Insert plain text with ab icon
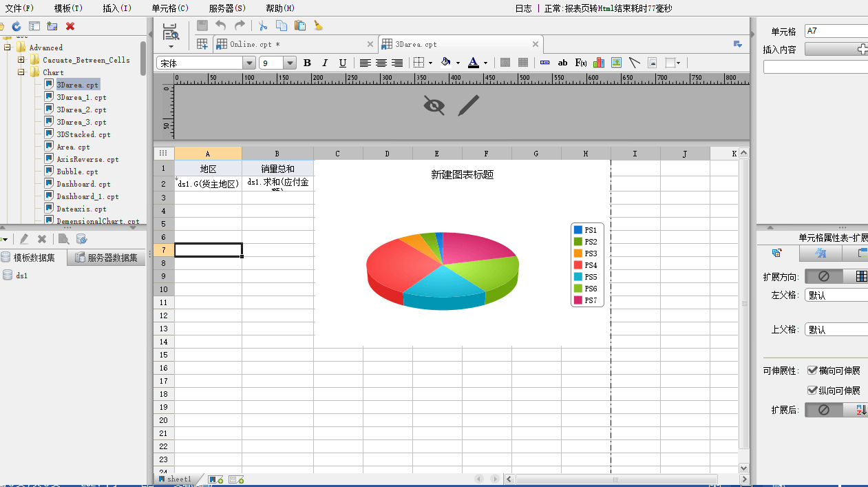 coord(563,63)
